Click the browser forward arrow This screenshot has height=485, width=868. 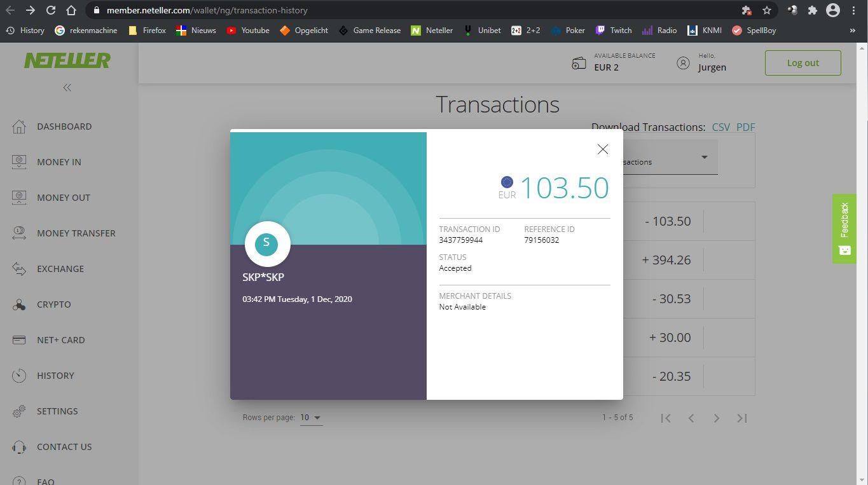31,10
